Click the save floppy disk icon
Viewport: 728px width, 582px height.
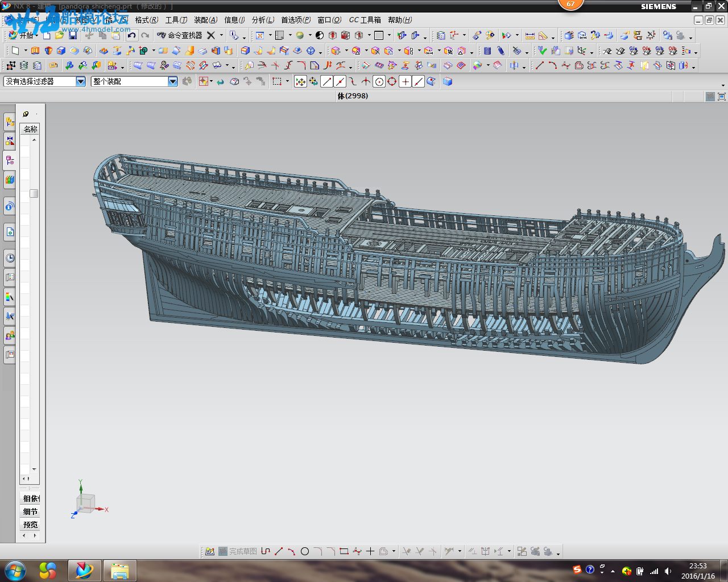73,35
